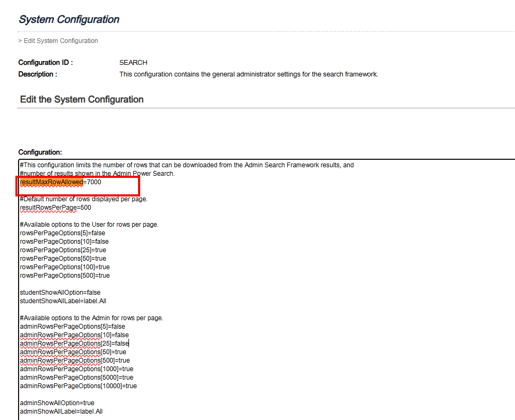Click the studentShowAllOption=false setting

click(59, 293)
